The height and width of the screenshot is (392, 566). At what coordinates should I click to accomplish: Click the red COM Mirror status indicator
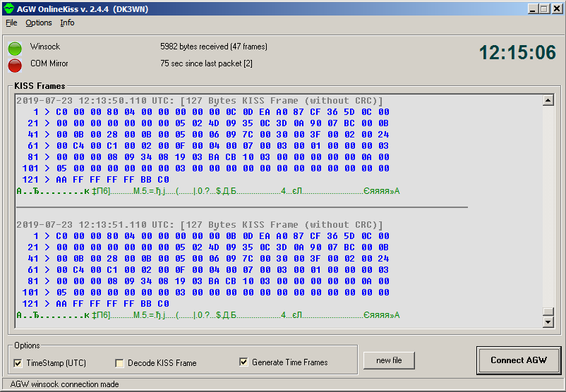[x=15, y=66]
